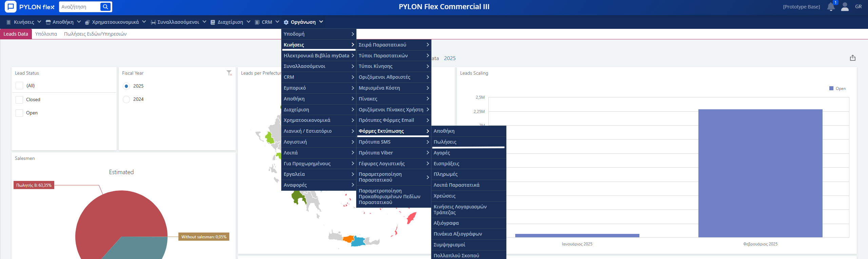
Task: Click the Διαχείριση menu icon
Action: [x=213, y=22]
